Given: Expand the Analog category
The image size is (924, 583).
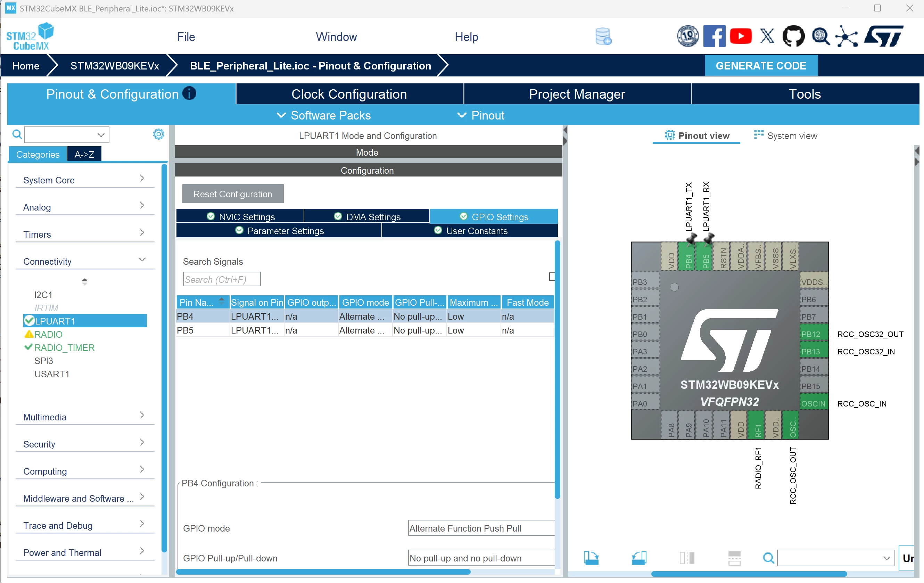Looking at the screenshot, I should pyautogui.click(x=85, y=207).
